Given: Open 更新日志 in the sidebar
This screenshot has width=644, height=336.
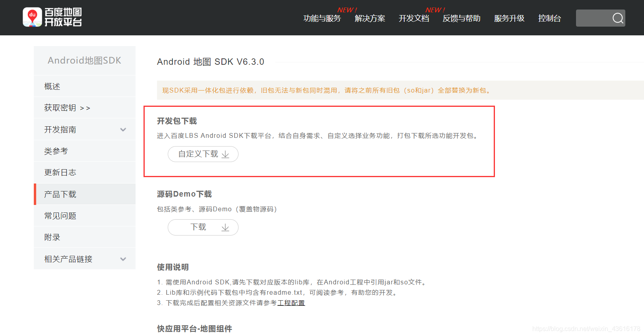Looking at the screenshot, I should pos(85,172).
